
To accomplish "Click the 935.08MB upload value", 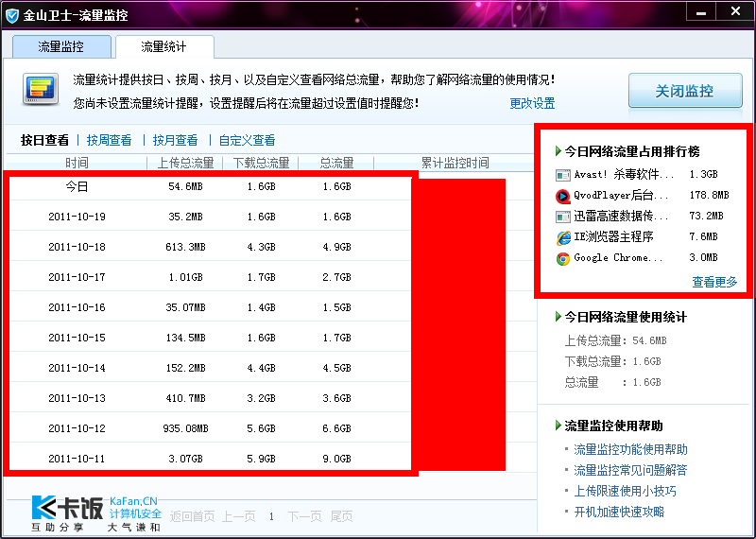I will click(x=185, y=428).
